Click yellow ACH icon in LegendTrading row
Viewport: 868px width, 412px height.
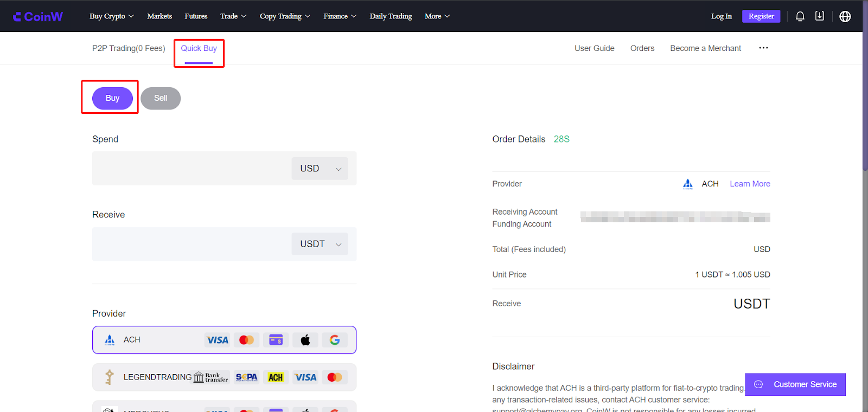(x=276, y=377)
